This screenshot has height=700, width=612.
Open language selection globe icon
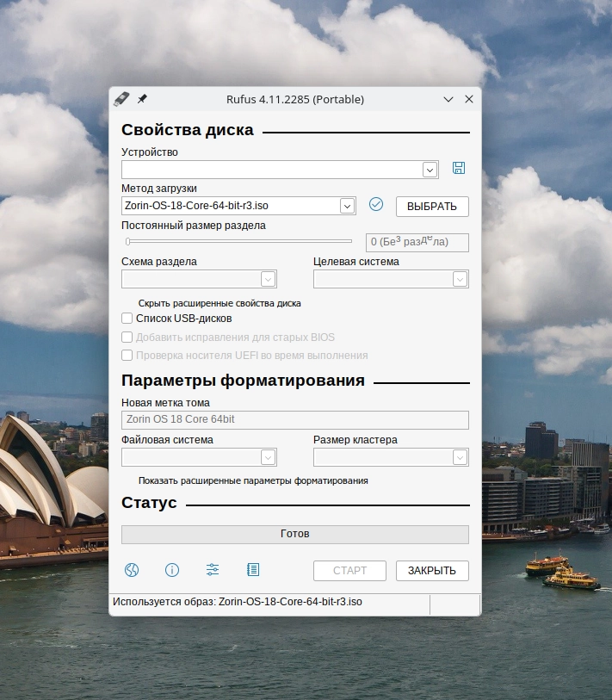132,570
